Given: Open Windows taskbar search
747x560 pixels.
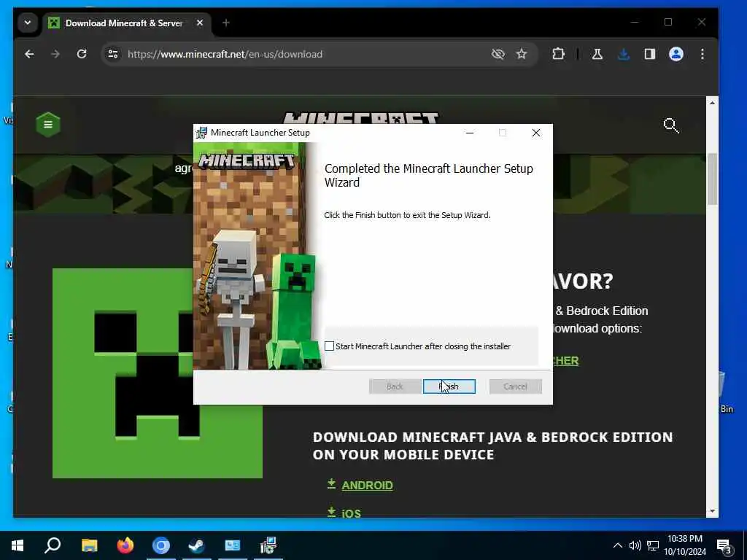Looking at the screenshot, I should [53, 545].
